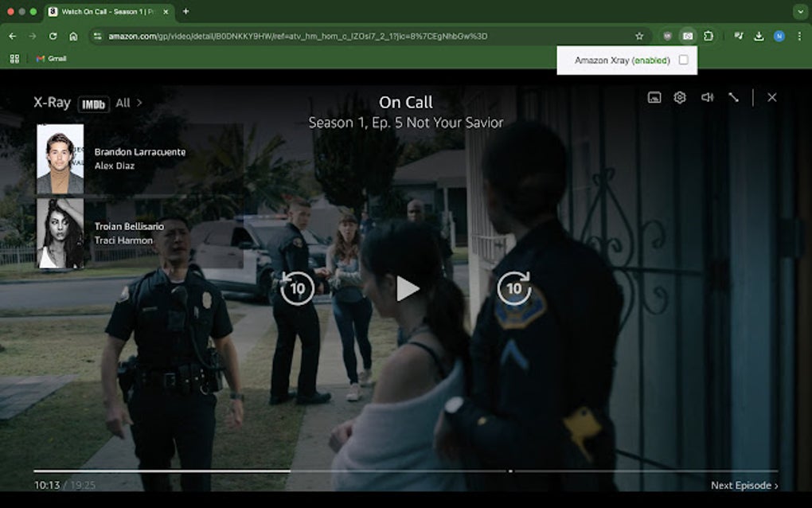812x508 pixels.
Task: Expand the tab search chevron
Action: pos(800,12)
